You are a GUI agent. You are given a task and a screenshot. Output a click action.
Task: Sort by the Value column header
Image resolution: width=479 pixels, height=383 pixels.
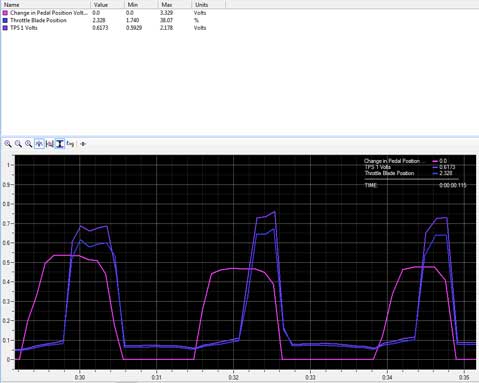[x=107, y=5]
